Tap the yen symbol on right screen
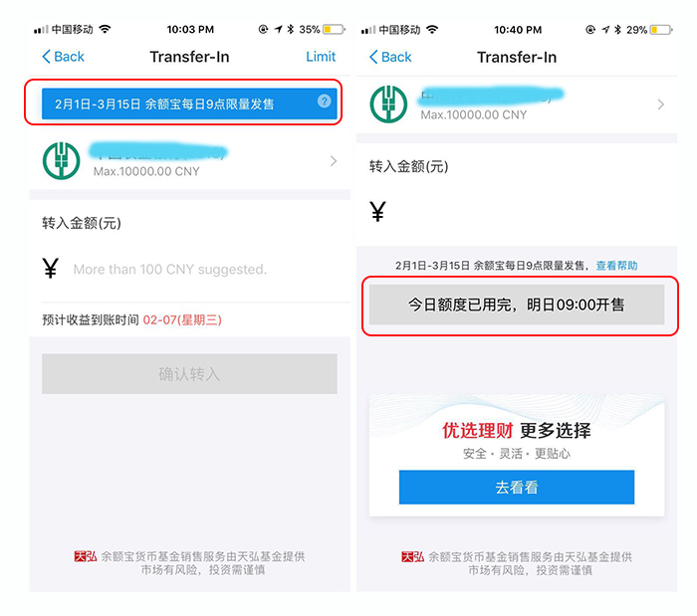The width and height of the screenshot is (697, 616). coord(377,211)
